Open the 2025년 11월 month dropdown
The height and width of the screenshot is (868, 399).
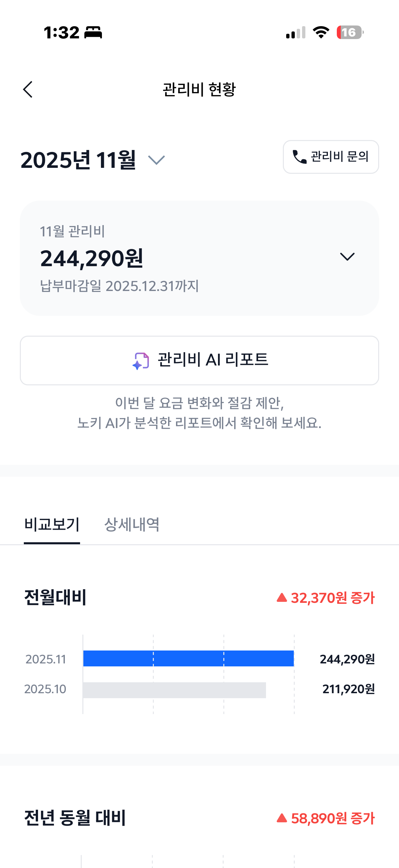pos(156,160)
